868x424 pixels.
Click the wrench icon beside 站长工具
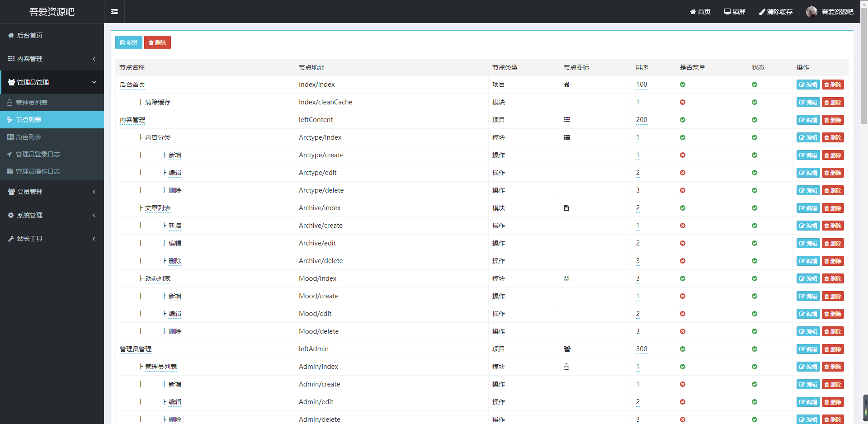pyautogui.click(x=11, y=239)
